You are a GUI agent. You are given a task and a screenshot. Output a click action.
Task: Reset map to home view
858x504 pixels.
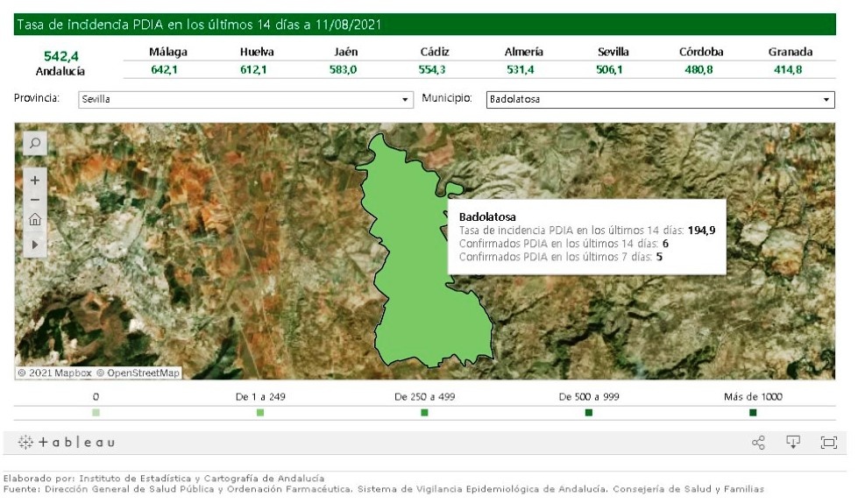(35, 220)
